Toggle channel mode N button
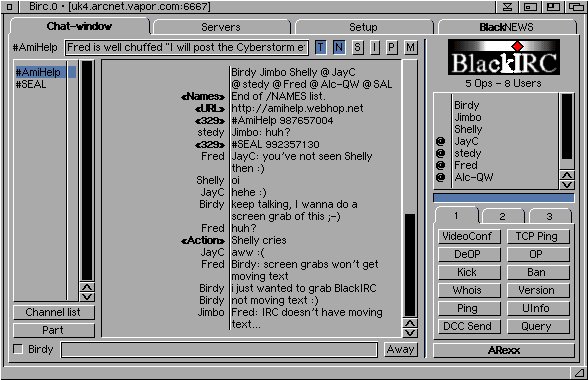 (339, 47)
